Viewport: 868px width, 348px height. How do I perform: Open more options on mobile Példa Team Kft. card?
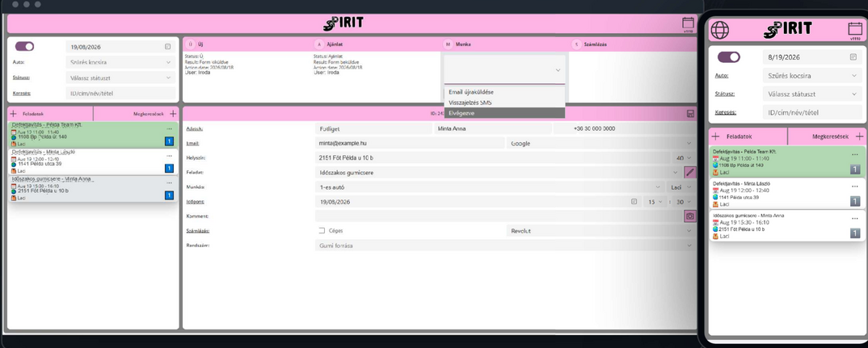(x=855, y=154)
